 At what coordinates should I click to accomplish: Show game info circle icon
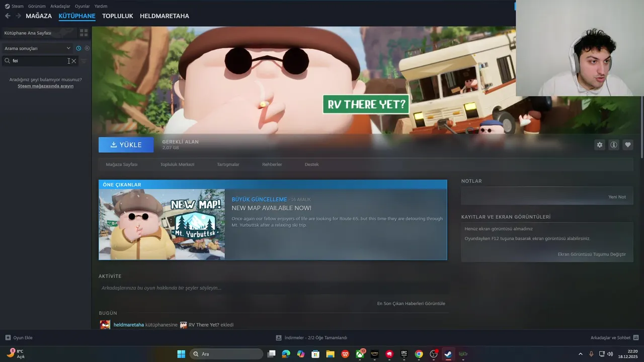[614, 145]
